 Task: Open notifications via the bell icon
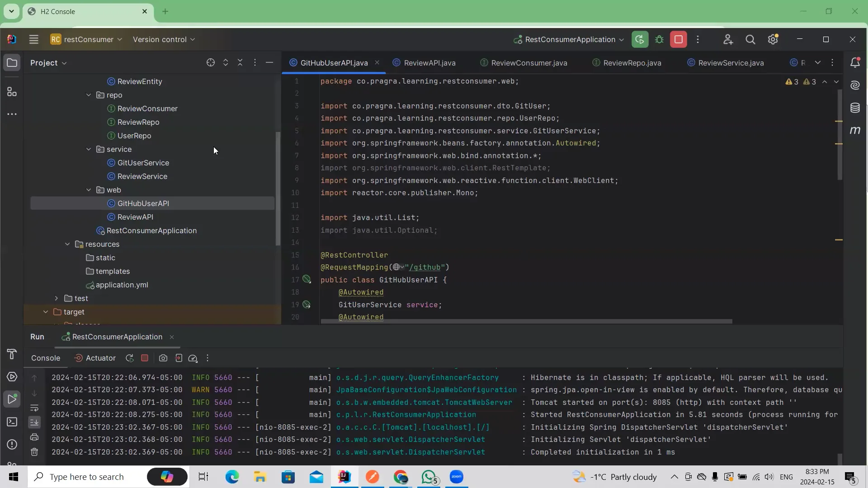coord(856,62)
